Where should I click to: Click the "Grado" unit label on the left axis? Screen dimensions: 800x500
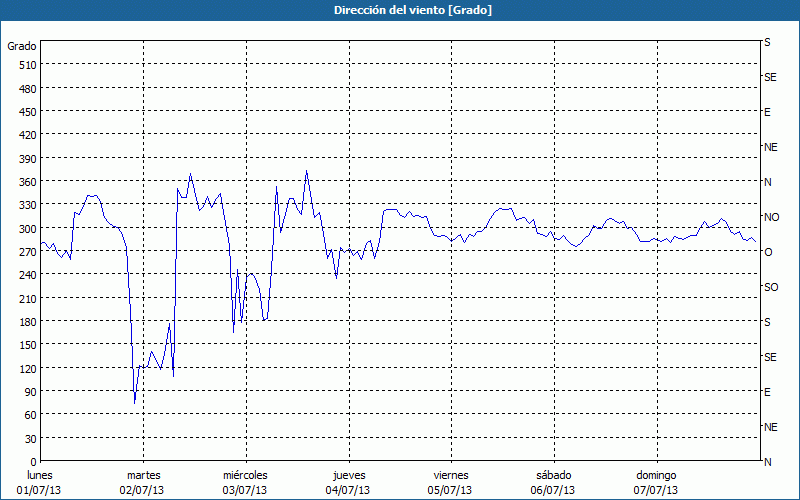click(22, 46)
